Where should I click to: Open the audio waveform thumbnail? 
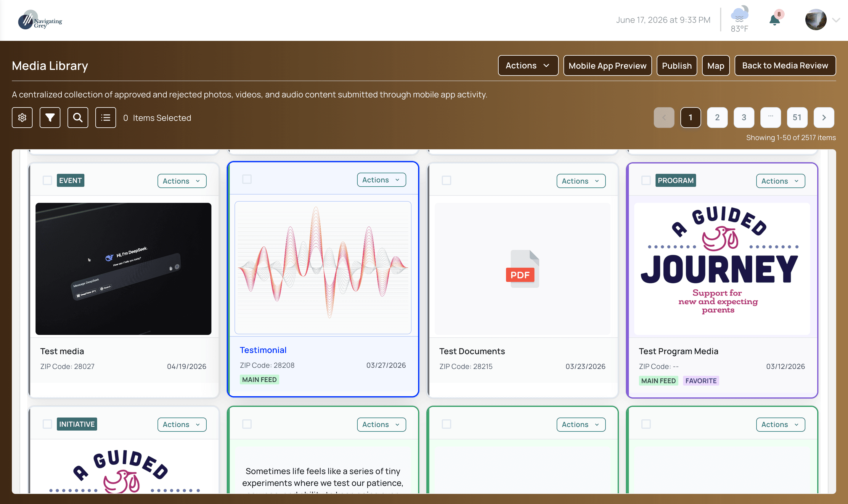click(323, 268)
